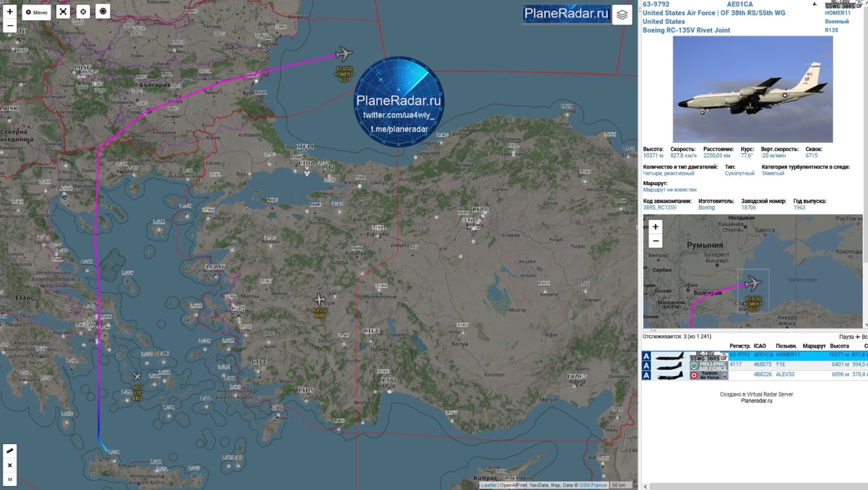Screen dimensions: 868x490
Task: Click the Boeing RC-135V Rivet Joint title
Action: tap(686, 30)
